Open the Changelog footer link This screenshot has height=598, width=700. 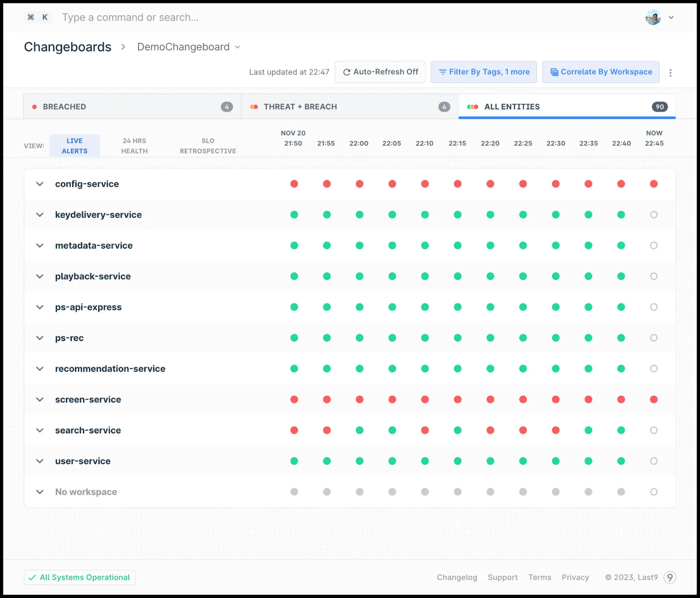pyautogui.click(x=457, y=577)
